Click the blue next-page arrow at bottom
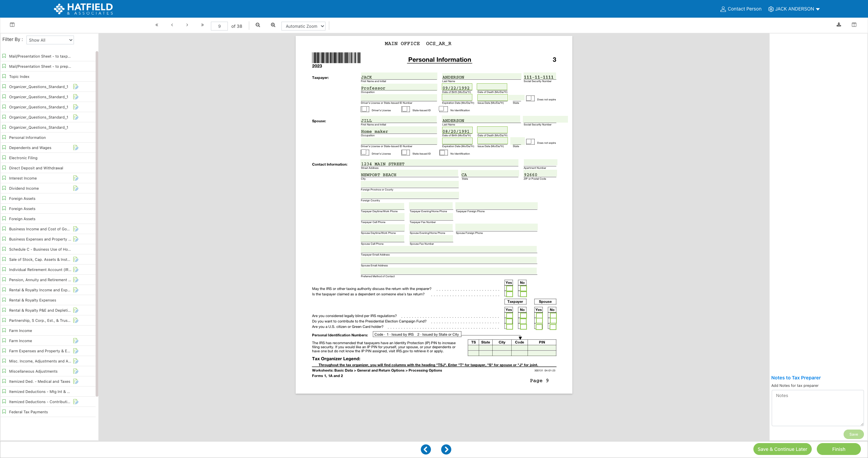 point(446,449)
